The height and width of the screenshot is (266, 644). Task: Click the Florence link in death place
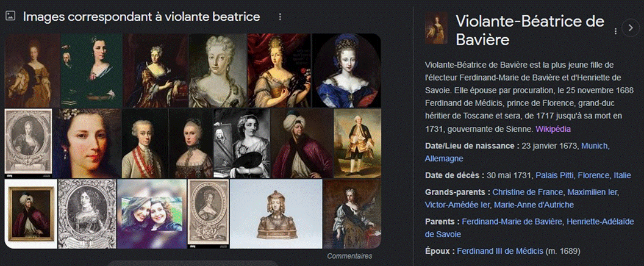pos(593,176)
